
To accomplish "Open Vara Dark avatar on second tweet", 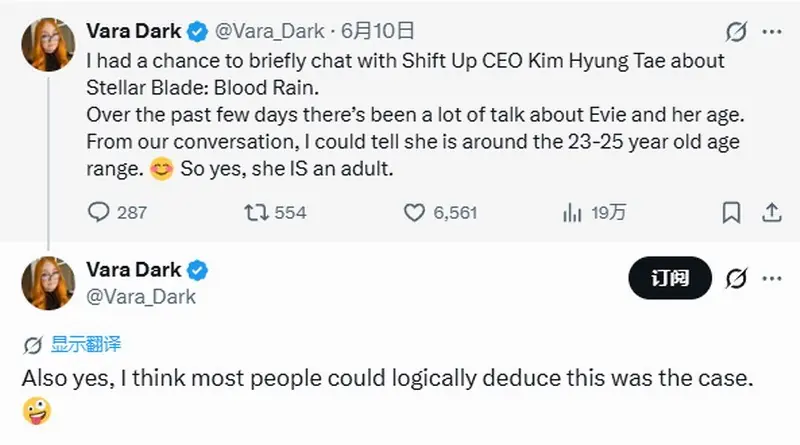I will 48,283.
